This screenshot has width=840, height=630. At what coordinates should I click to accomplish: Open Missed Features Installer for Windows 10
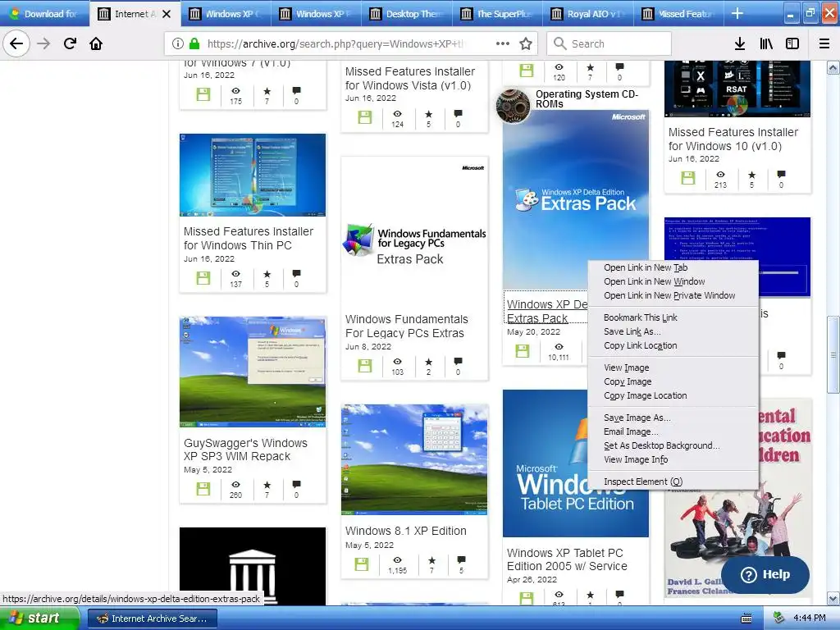point(733,139)
